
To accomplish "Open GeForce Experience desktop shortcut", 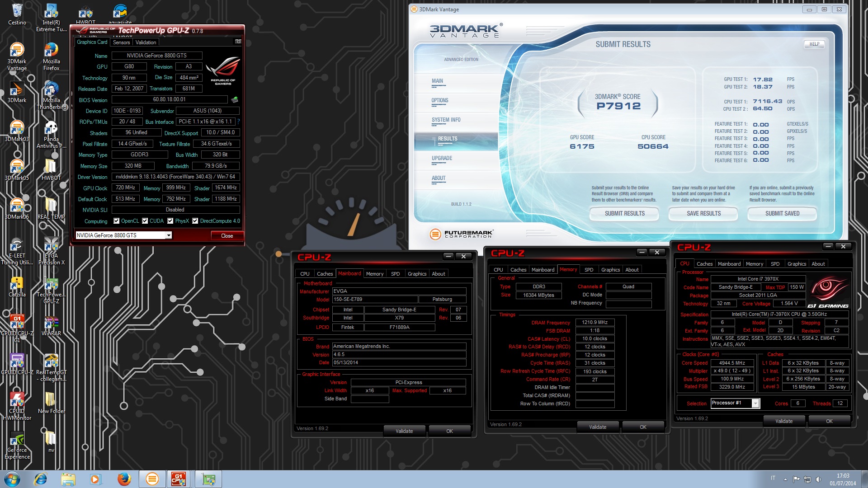I will [x=17, y=445].
